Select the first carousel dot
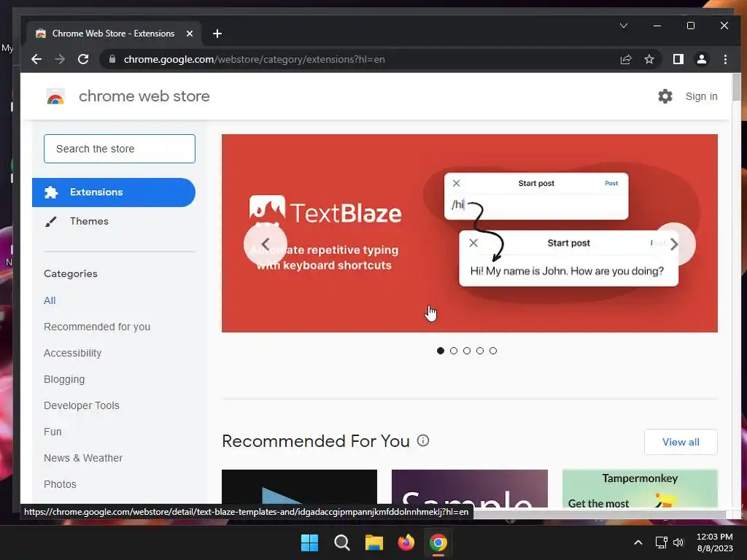747x560 pixels. [440, 351]
